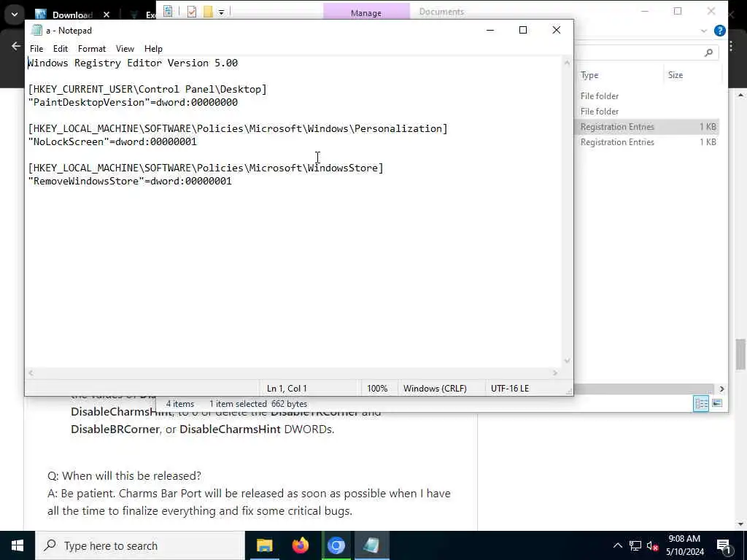Open the Edit menu in Notepad
The height and width of the screenshot is (560, 747).
click(61, 49)
